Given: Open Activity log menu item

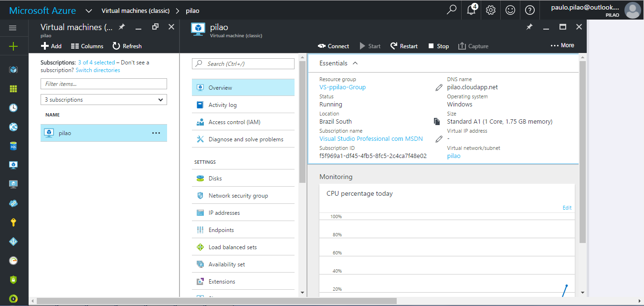Looking at the screenshot, I should coord(243,105).
